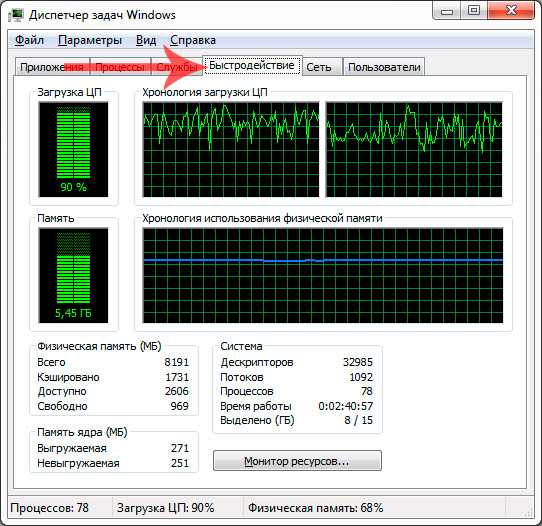This screenshot has height=526, width=542.
Task: Click the Task Manager title bar icon
Action: pos(16,16)
